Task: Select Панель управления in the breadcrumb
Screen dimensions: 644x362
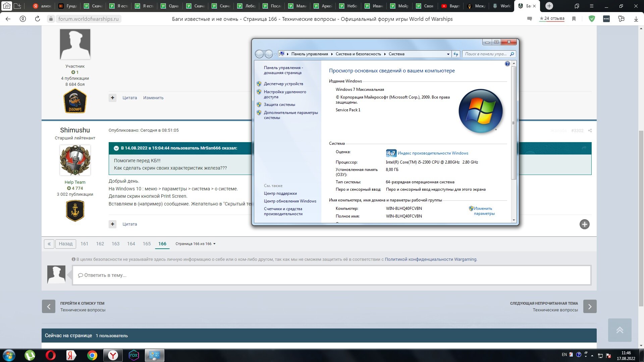Action: pyautogui.click(x=310, y=54)
